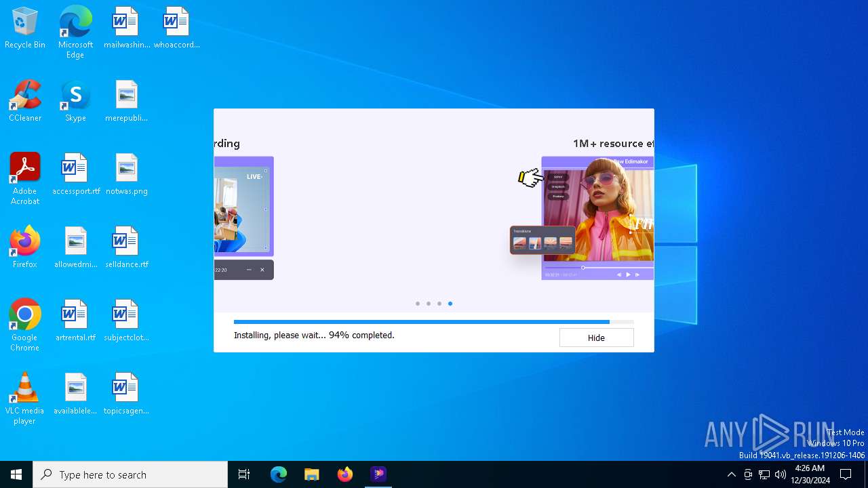Click the installation progress bar
Image resolution: width=868 pixels, height=488 pixels.
(x=434, y=322)
